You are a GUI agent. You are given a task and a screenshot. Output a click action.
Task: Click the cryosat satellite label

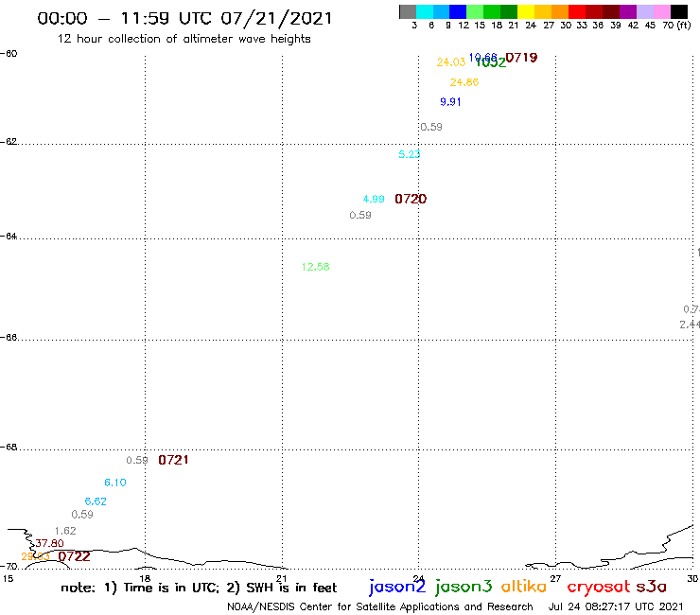tap(599, 587)
